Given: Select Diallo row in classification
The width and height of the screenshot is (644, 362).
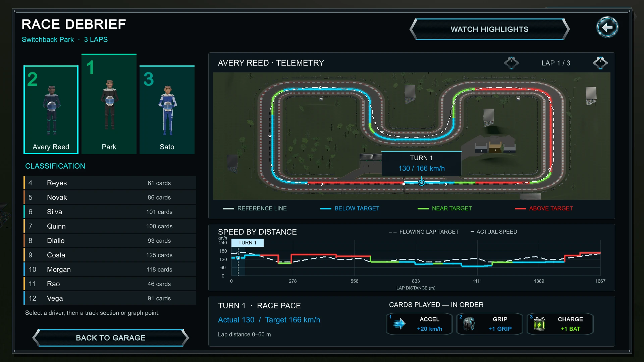Looking at the screenshot, I should click(x=110, y=241).
